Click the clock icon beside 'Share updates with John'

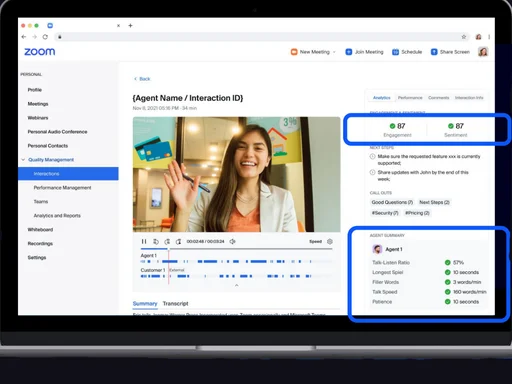click(373, 172)
